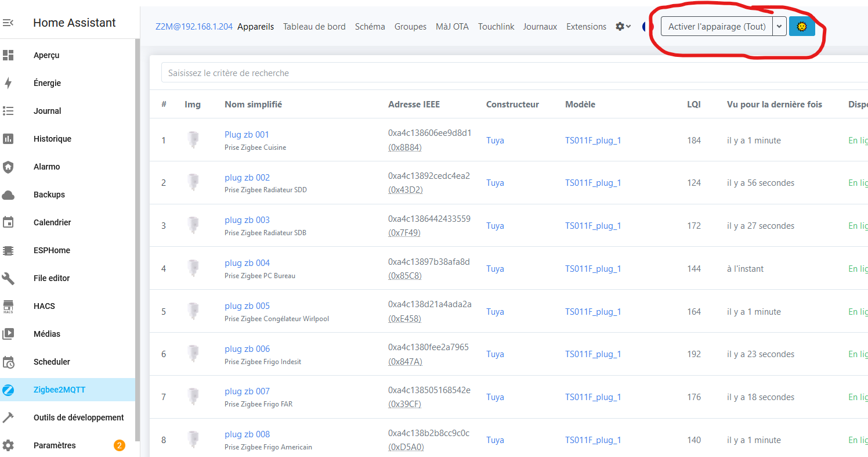Sort devices by LQI column header
The height and width of the screenshot is (457, 868).
pyautogui.click(x=693, y=105)
